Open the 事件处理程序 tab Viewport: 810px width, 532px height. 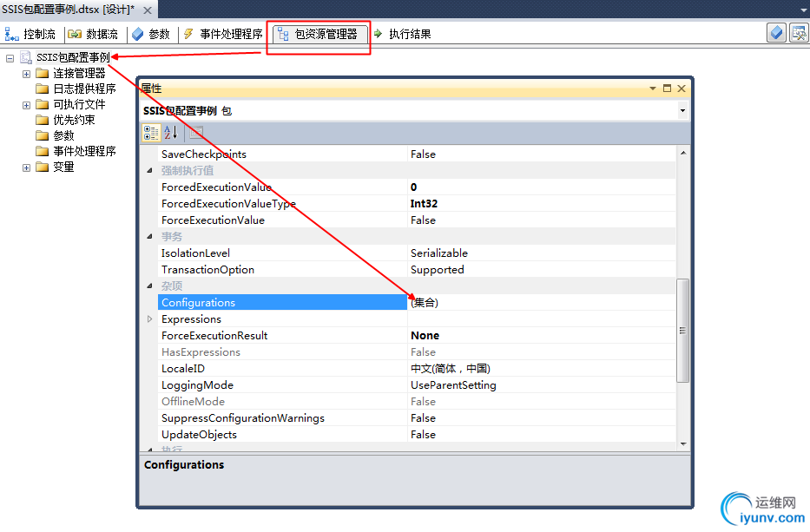(223, 34)
